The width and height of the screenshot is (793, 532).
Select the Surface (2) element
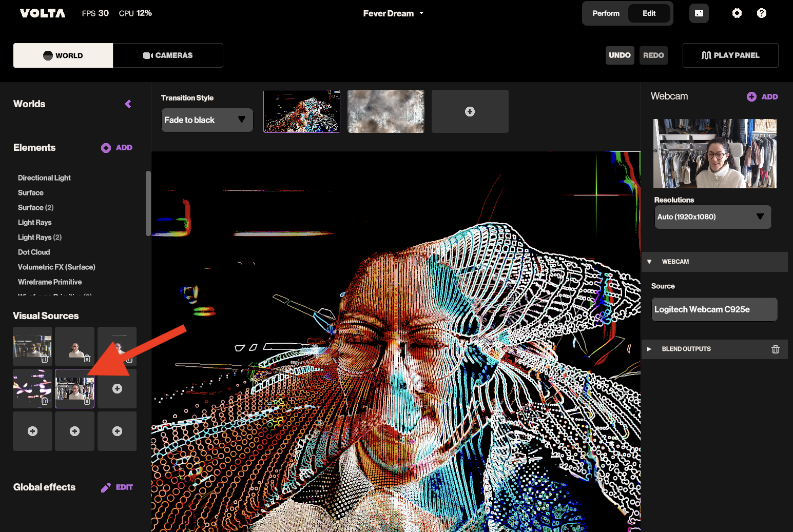pyautogui.click(x=35, y=208)
